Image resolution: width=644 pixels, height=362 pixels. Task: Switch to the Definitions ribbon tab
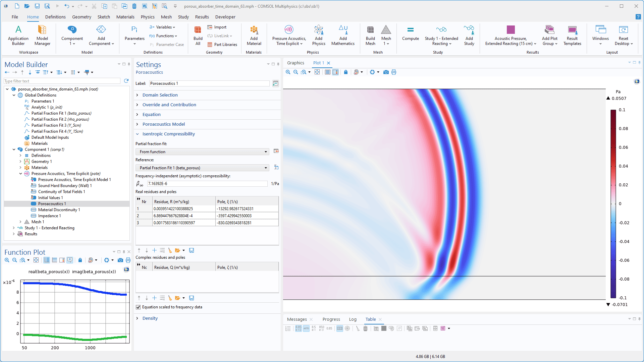point(55,17)
